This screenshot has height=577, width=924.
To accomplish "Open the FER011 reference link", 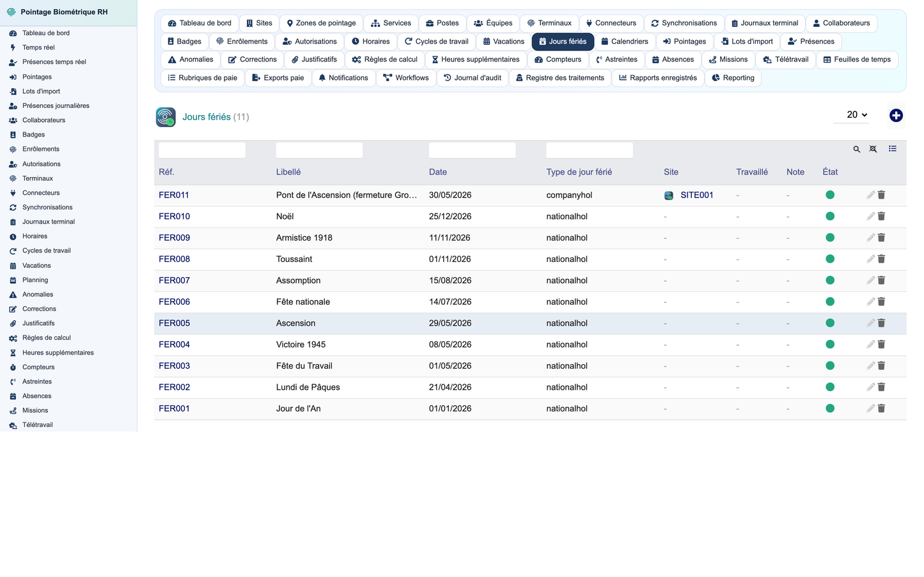I will pyautogui.click(x=174, y=195).
